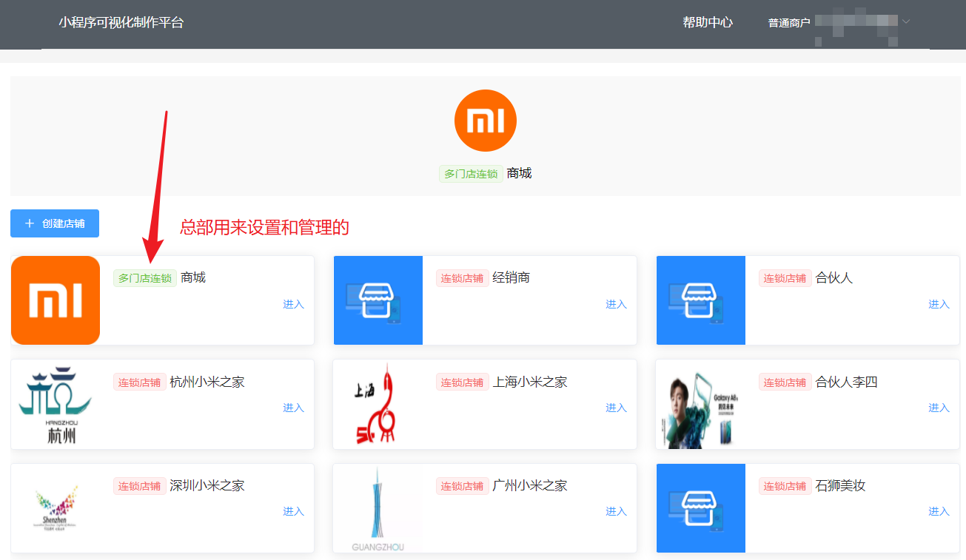Click the large Xiaomi logo in header banner
966x560 pixels.
click(485, 121)
